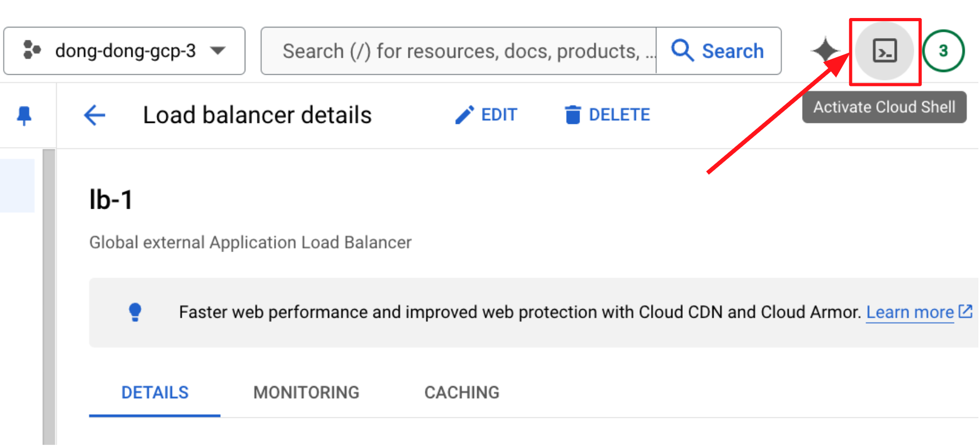Go back using the left arrow

click(95, 115)
